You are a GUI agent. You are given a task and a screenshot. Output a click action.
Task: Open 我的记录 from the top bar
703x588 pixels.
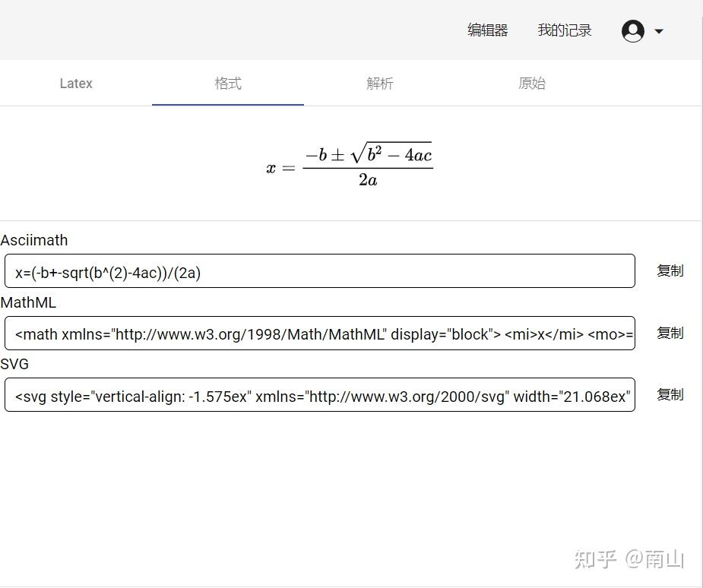coord(565,30)
